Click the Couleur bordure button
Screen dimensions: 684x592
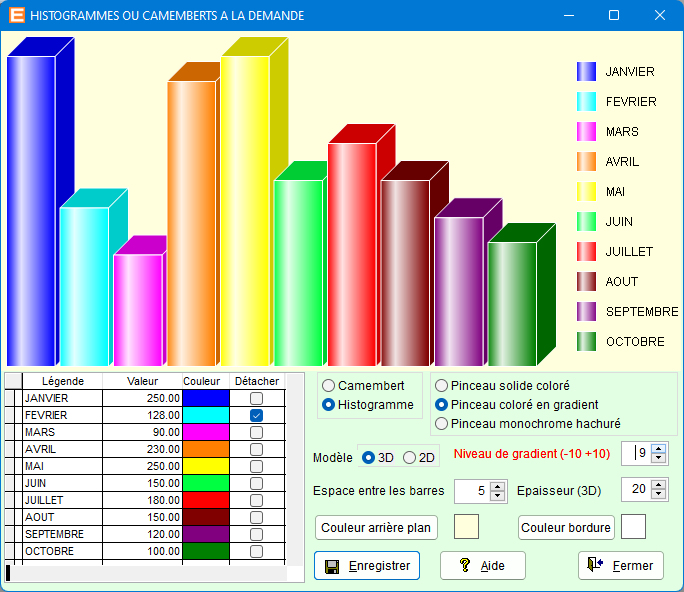[566, 527]
